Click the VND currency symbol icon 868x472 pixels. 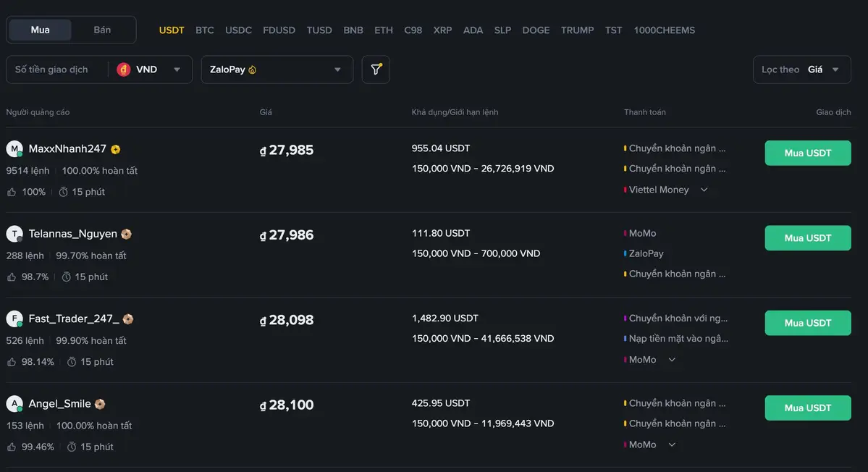click(124, 69)
